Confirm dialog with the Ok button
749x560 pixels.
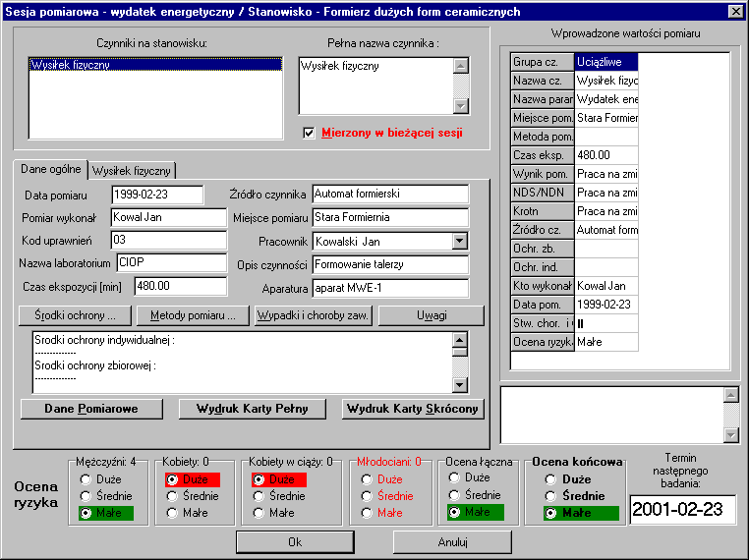pos(294,541)
